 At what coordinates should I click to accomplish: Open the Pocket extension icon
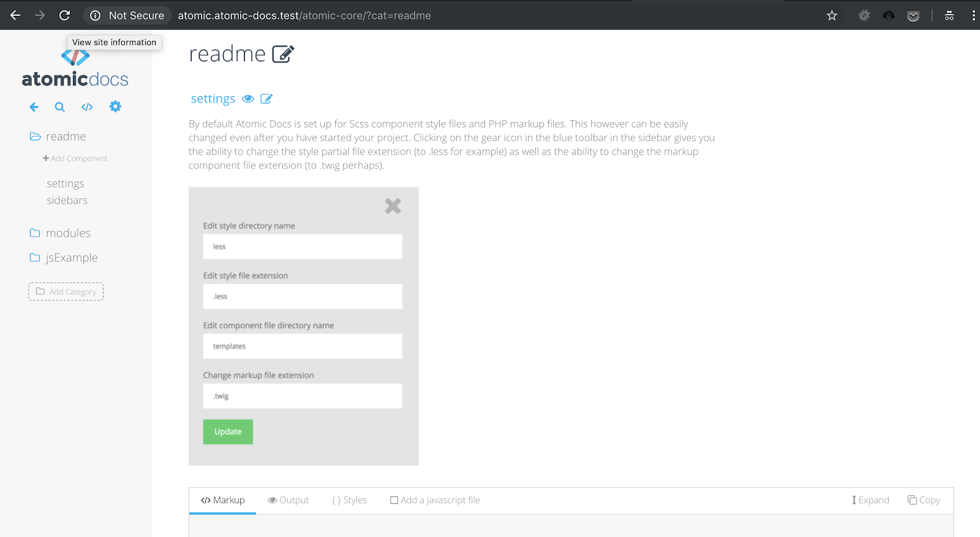[x=913, y=15]
